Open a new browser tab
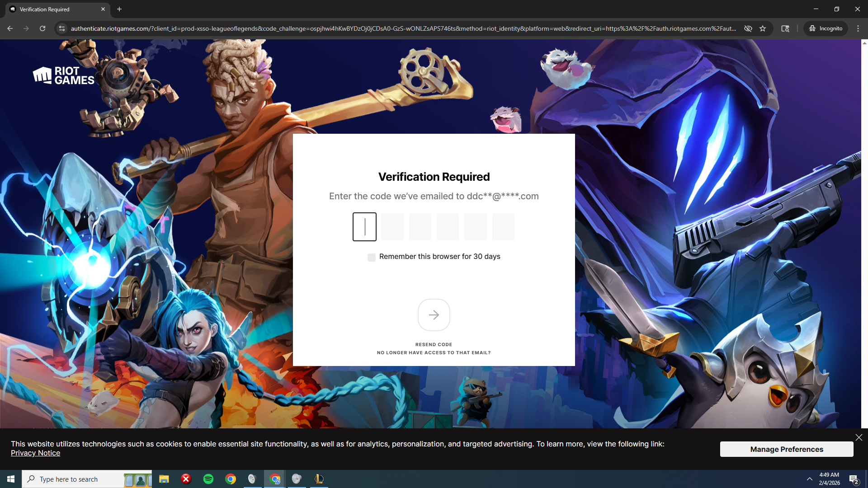 [119, 9]
